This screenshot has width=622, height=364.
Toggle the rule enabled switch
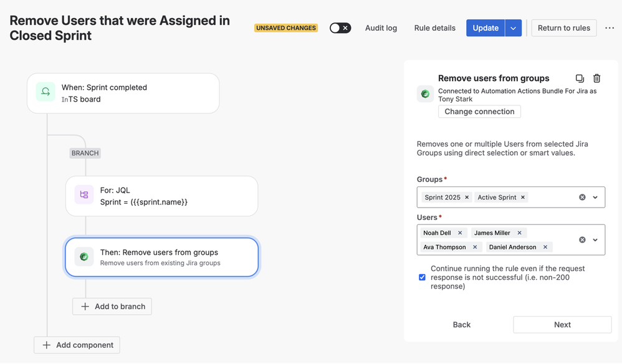pos(340,28)
